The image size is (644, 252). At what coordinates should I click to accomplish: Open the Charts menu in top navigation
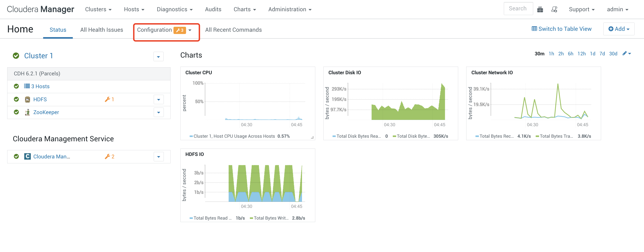245,9
